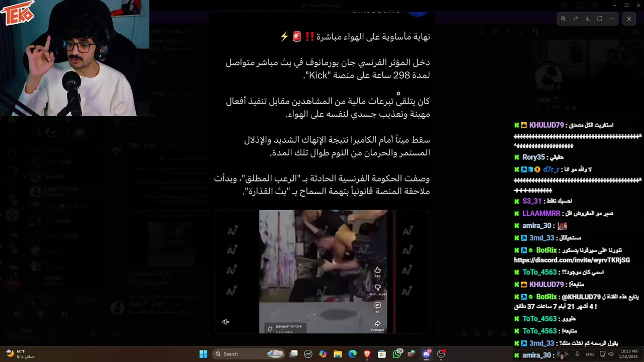Open Task View on the taskbar
The height and width of the screenshot is (362, 644).
pos(294,354)
